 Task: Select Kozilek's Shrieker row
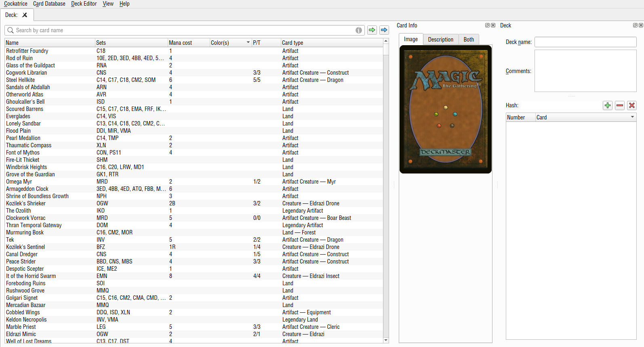click(x=194, y=203)
